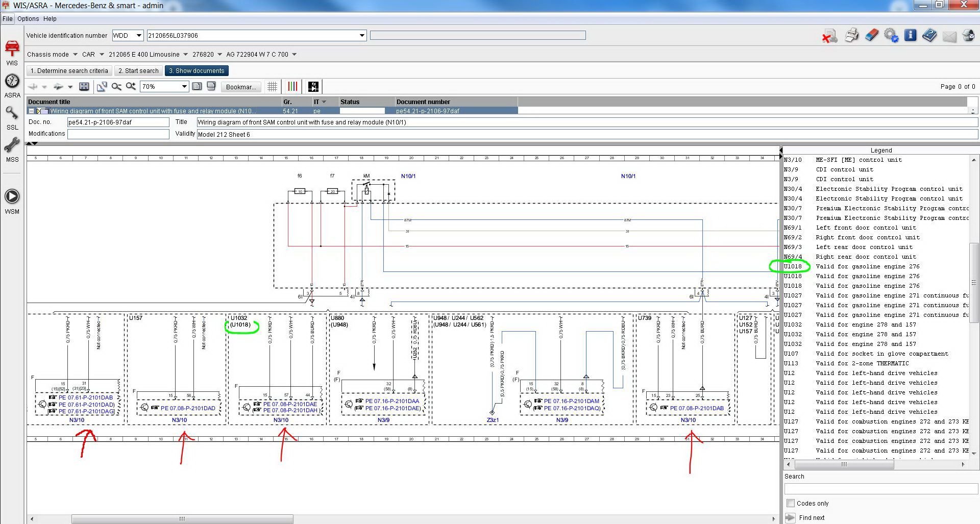Screen dimensions: 980x524
Task: Toggle the grid icon in diagram toolbar
Action: (x=273, y=87)
